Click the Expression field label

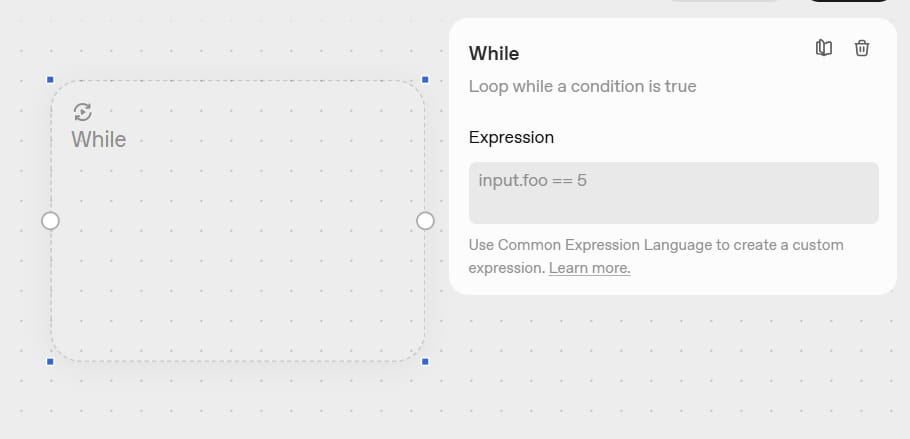511,137
